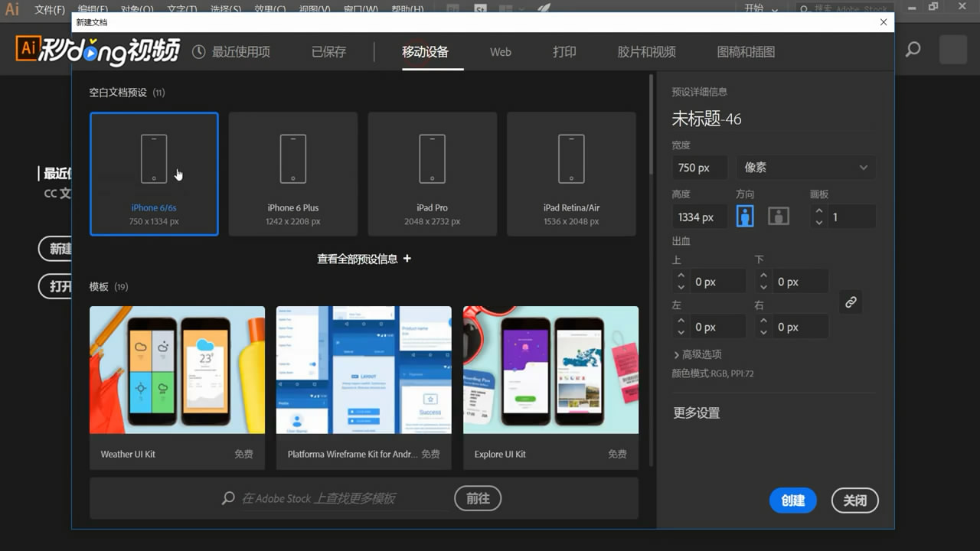Toggle the bleed link chain icon

coord(851,302)
